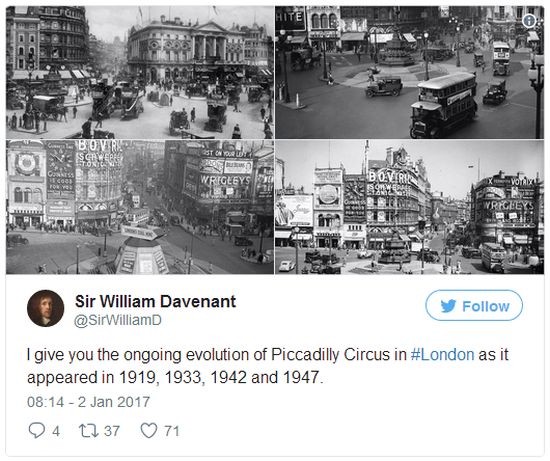This screenshot has height=461, width=550.
Task: Open Sir William Davenant's profile avatar
Action: (x=46, y=308)
